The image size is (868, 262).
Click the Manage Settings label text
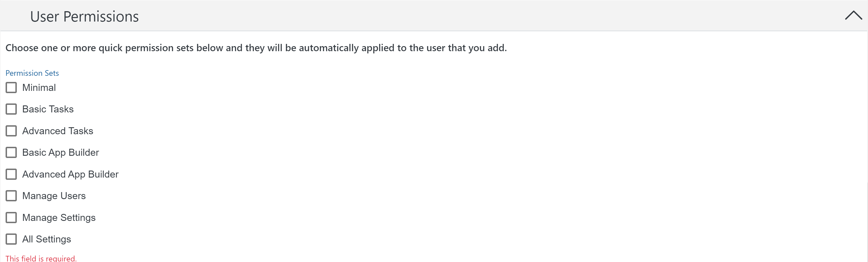[x=59, y=218]
